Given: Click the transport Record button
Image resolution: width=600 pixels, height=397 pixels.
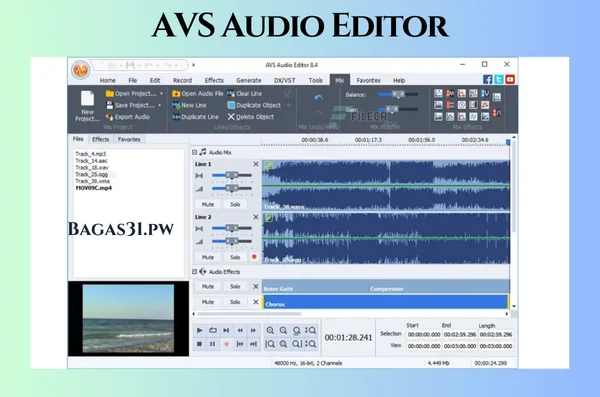Looking at the screenshot, I should (x=227, y=344).
